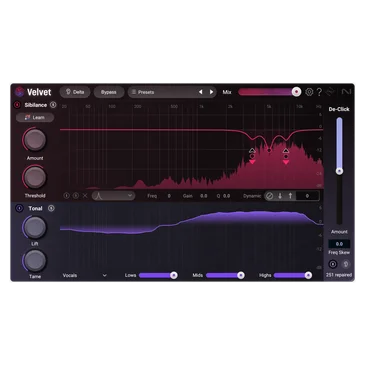Viewport: 365px width, 365px height.
Task: Click the Delta button
Action: [75, 92]
